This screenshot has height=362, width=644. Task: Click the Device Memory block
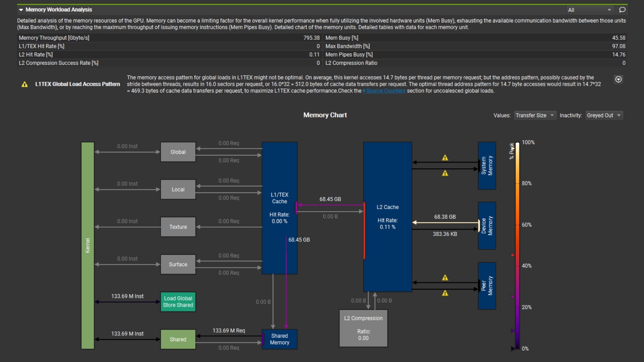click(487, 226)
